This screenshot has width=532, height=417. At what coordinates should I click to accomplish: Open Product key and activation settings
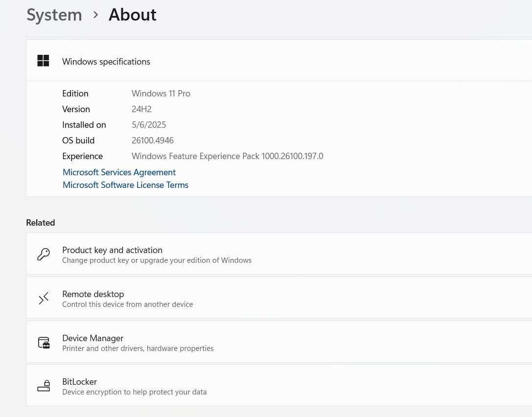coord(279,254)
